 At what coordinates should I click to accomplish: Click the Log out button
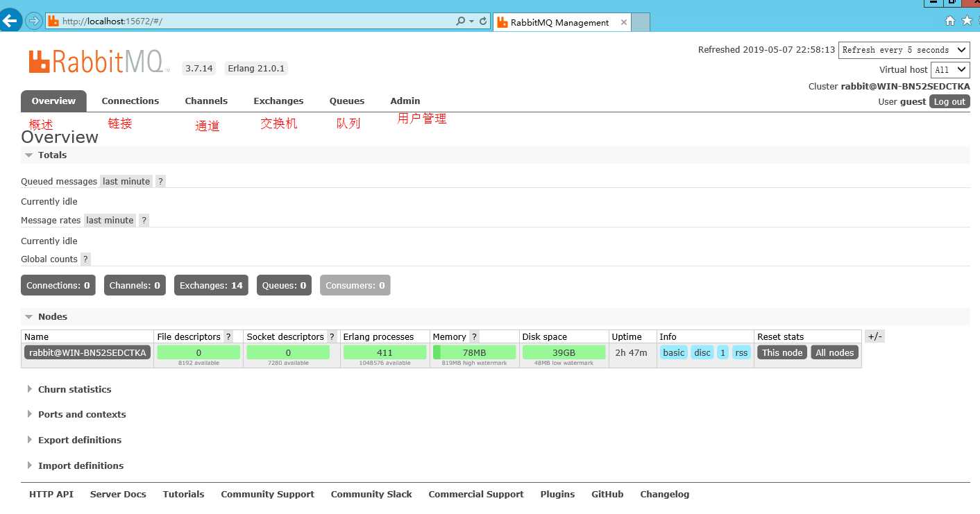[949, 101]
